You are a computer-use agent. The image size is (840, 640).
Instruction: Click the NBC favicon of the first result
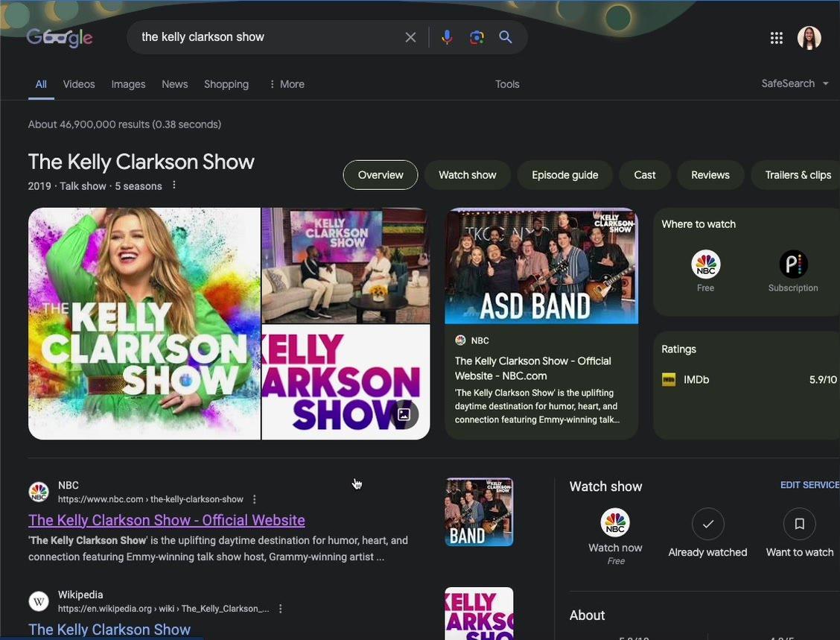(39, 492)
